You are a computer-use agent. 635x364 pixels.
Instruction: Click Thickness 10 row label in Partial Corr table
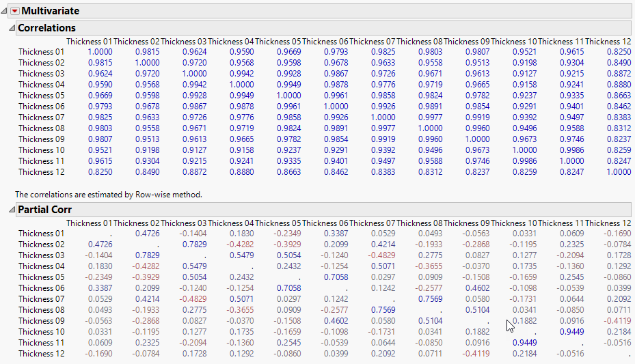[x=41, y=332]
